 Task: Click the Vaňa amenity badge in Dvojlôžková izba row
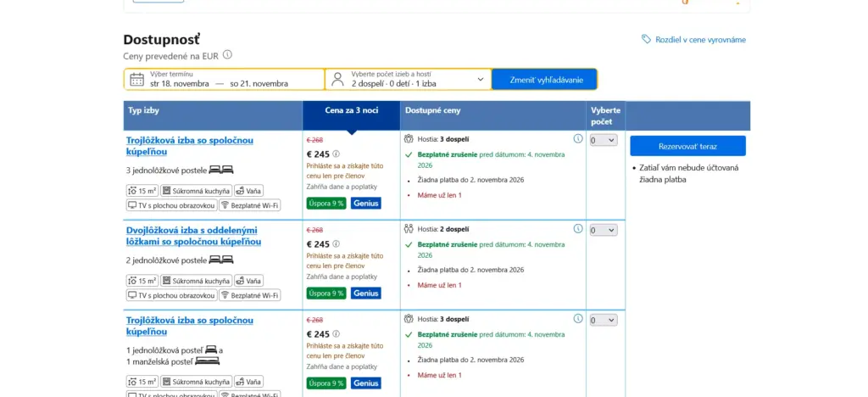point(248,281)
